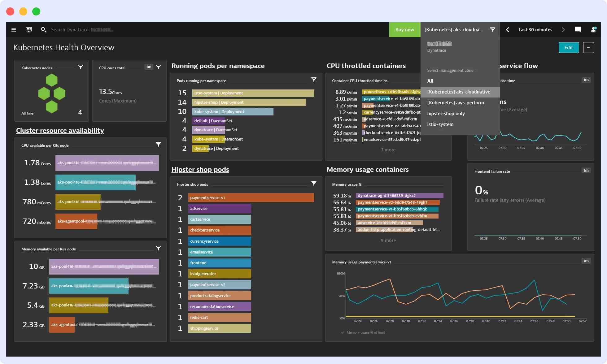Click the 1m badge on Frontend failure rate tile

pyautogui.click(x=586, y=171)
